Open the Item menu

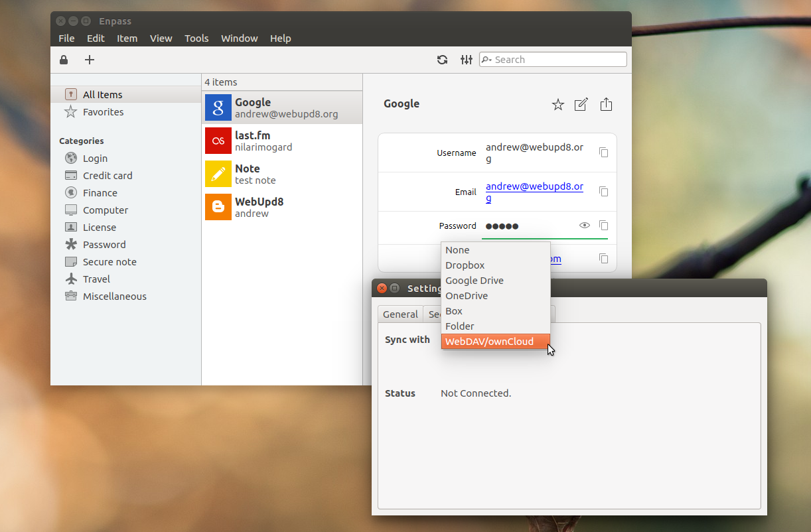127,38
